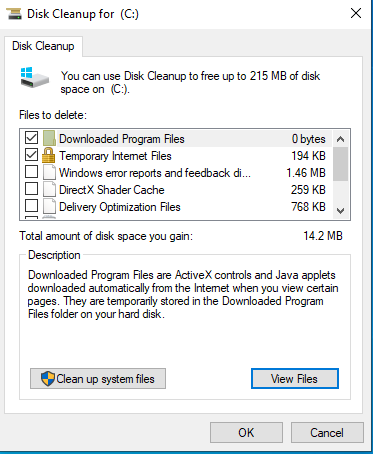Check the Windows error reports checkbox
Image resolution: width=373 pixels, height=454 pixels.
pos(32,172)
